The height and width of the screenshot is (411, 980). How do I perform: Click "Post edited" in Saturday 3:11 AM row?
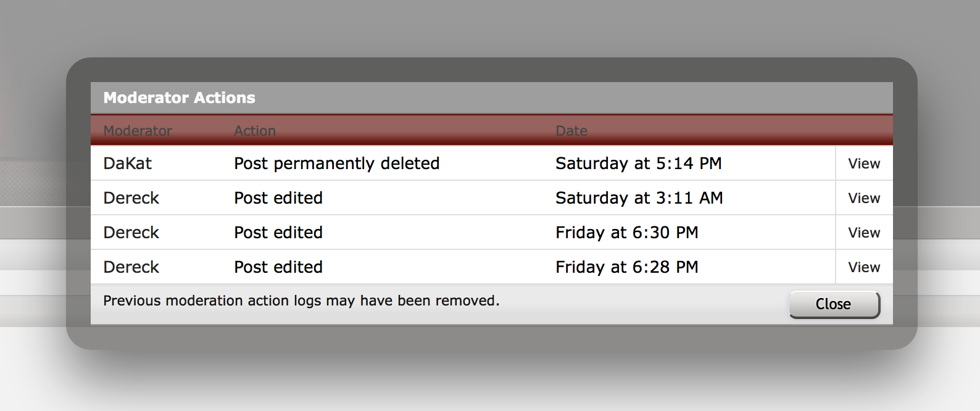[x=278, y=198]
